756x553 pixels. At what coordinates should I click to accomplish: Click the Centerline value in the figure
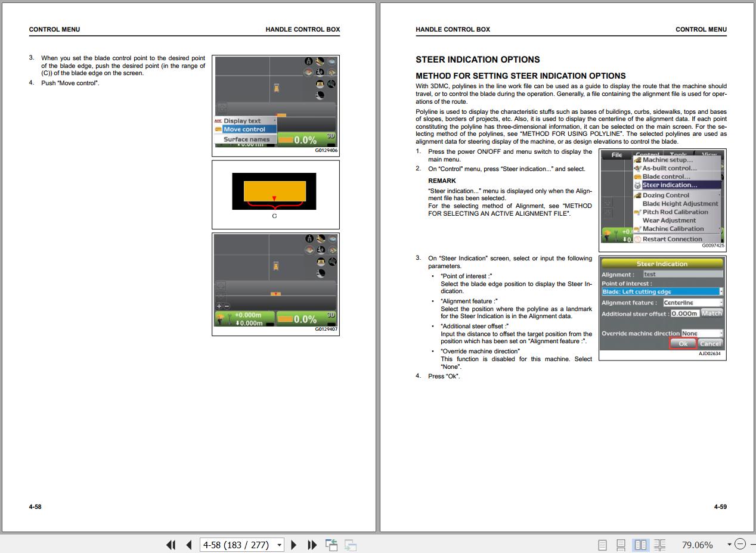click(x=692, y=303)
